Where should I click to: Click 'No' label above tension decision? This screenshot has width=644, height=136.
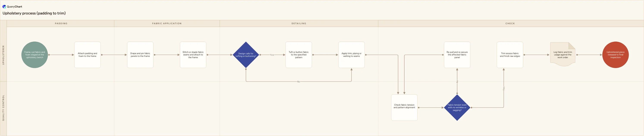(x=457, y=82)
